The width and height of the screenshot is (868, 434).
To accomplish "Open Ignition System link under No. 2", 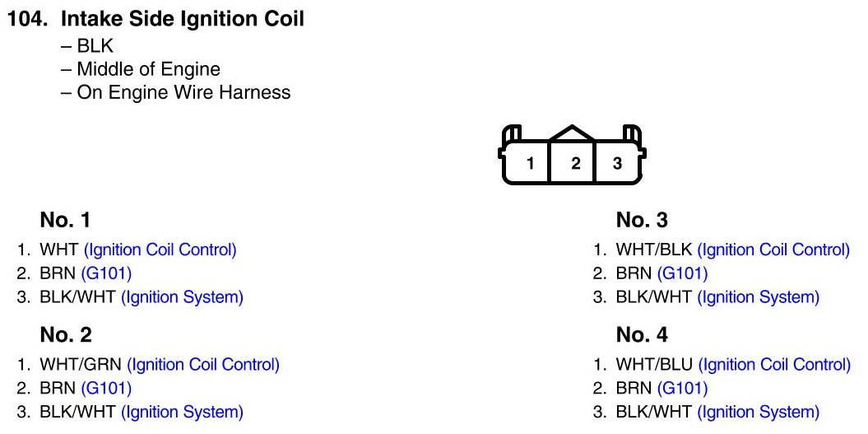I will (x=182, y=412).
